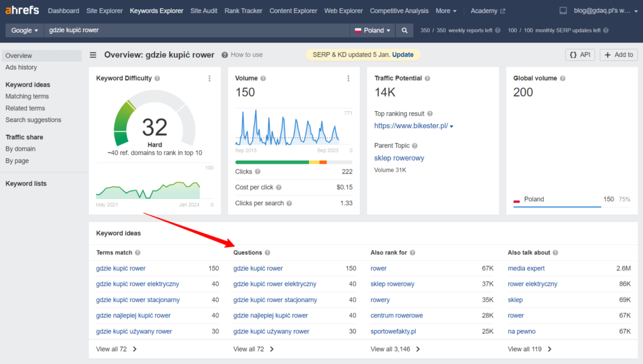This screenshot has width=643, height=364.
Task: Click the help icon beside Global volume
Action: click(x=562, y=78)
